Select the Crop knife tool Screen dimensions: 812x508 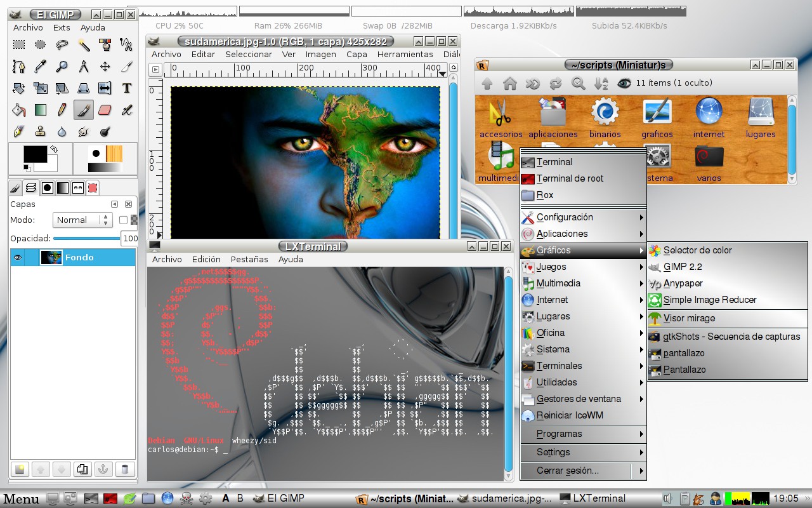coord(127,66)
